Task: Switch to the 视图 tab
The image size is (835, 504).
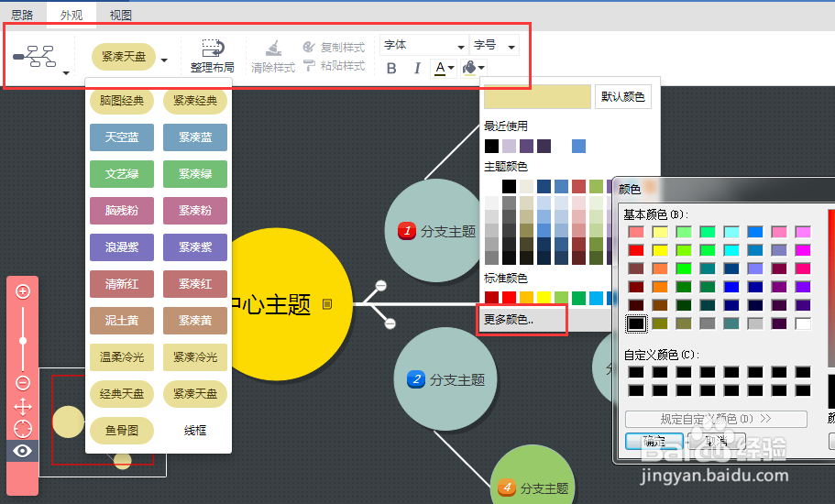Action: click(x=120, y=15)
